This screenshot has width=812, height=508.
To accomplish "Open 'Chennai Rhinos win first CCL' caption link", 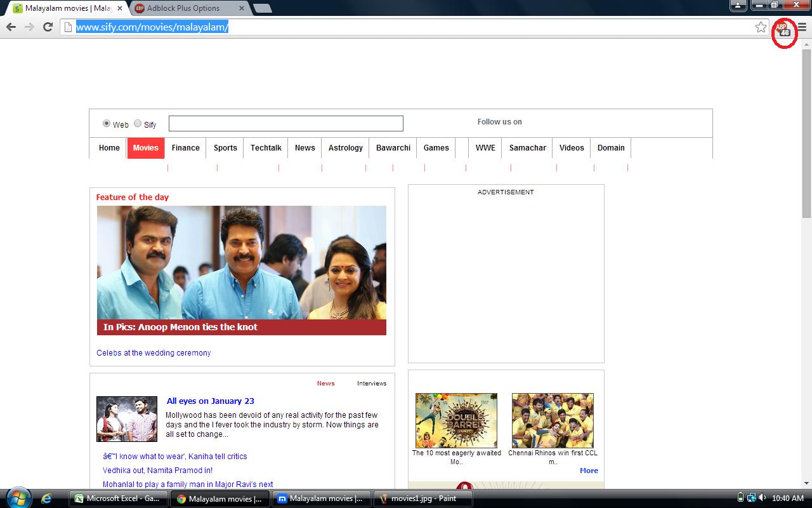I will [x=553, y=457].
